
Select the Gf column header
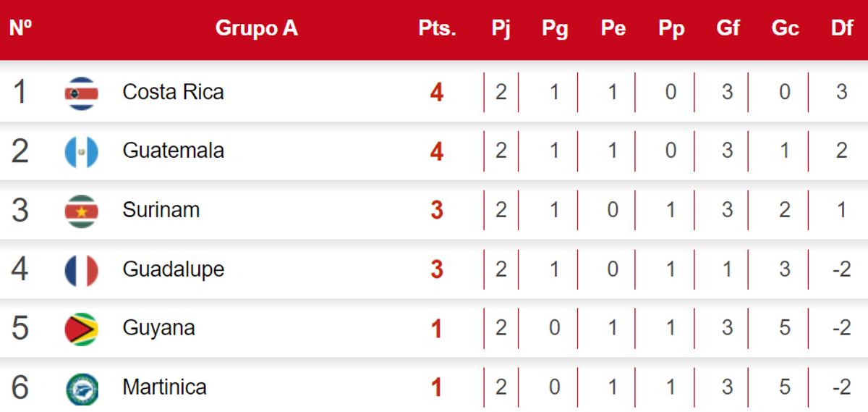(x=728, y=28)
